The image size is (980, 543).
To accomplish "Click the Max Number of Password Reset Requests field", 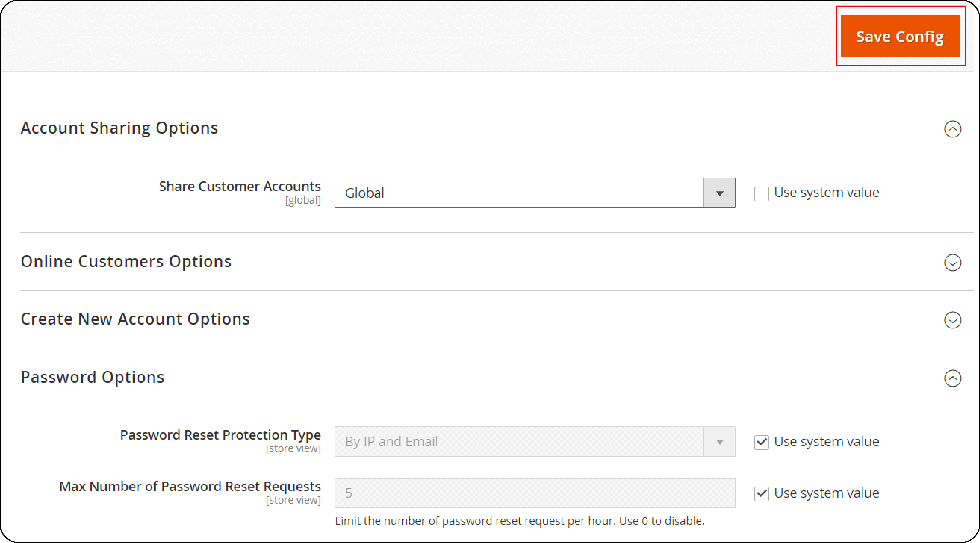I will point(533,493).
